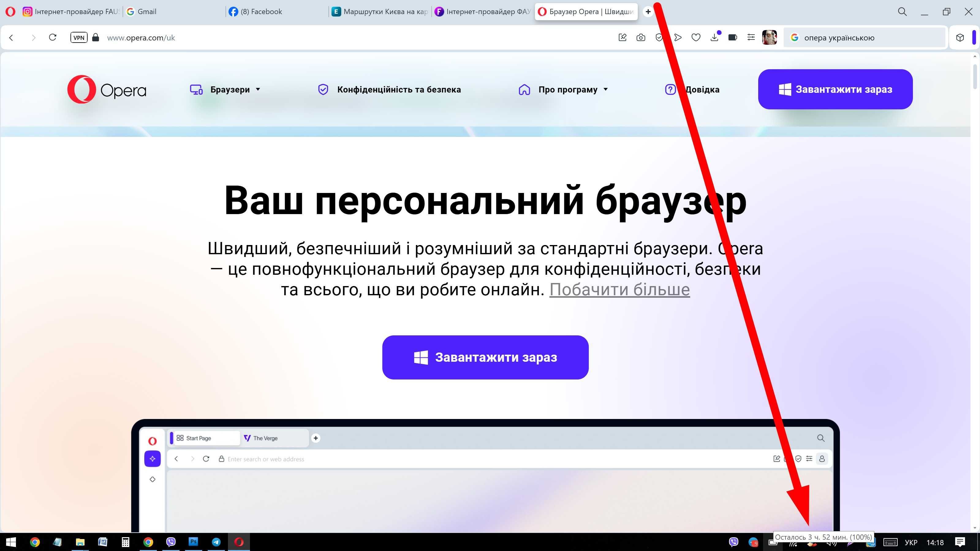This screenshot has width=980, height=551.
Task: Click the site security padlock icon
Action: [96, 37]
